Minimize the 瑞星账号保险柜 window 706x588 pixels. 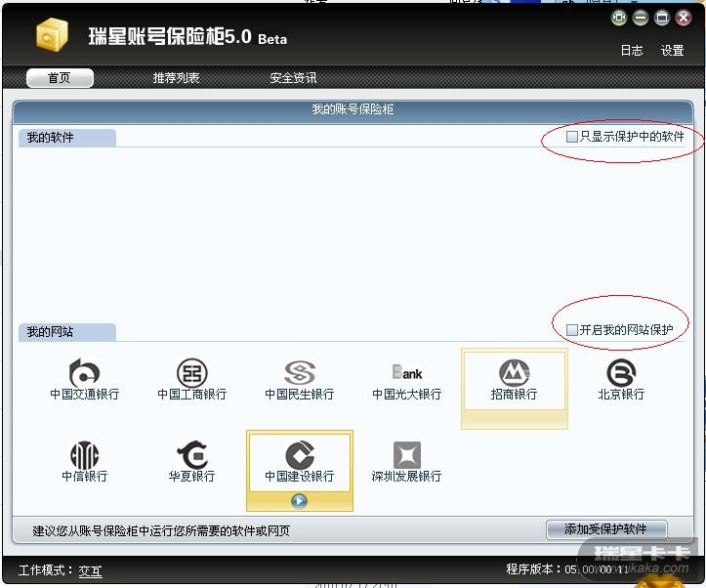click(x=640, y=18)
